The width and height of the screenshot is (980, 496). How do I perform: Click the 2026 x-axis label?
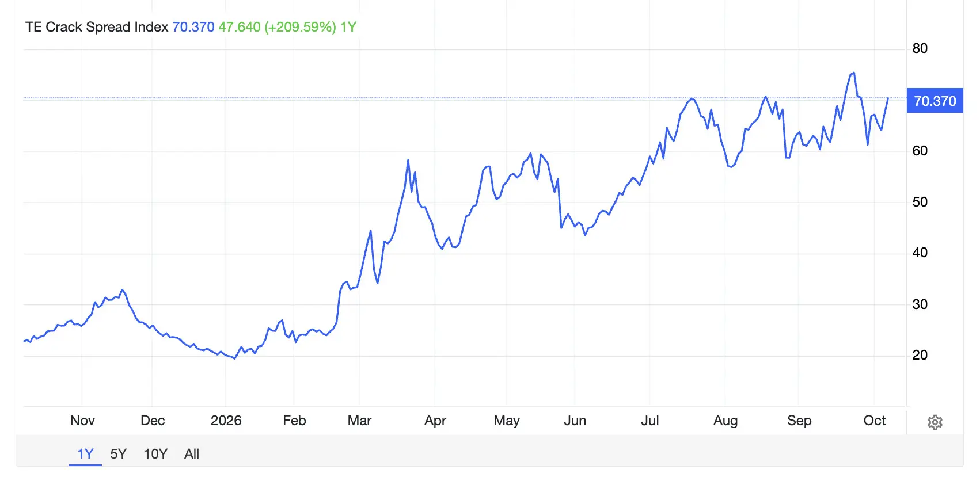(226, 421)
